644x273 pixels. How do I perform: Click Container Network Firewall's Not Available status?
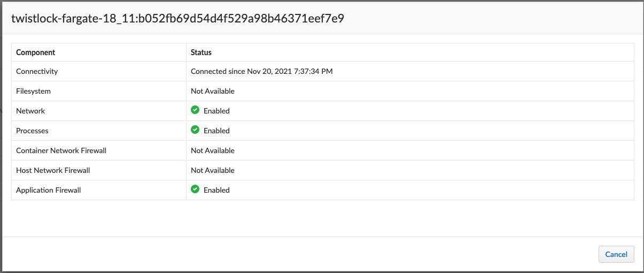[x=212, y=150]
